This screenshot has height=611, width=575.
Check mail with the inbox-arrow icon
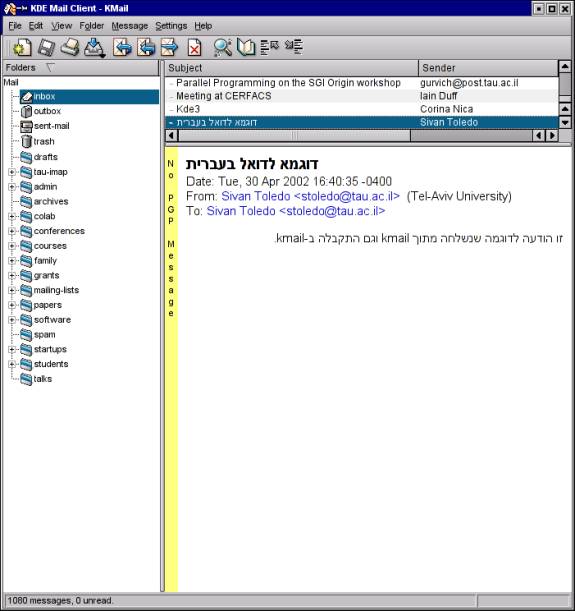[95, 48]
